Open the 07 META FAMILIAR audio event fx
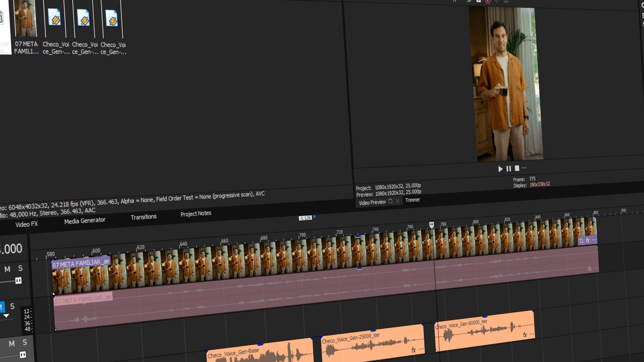 [589, 269]
